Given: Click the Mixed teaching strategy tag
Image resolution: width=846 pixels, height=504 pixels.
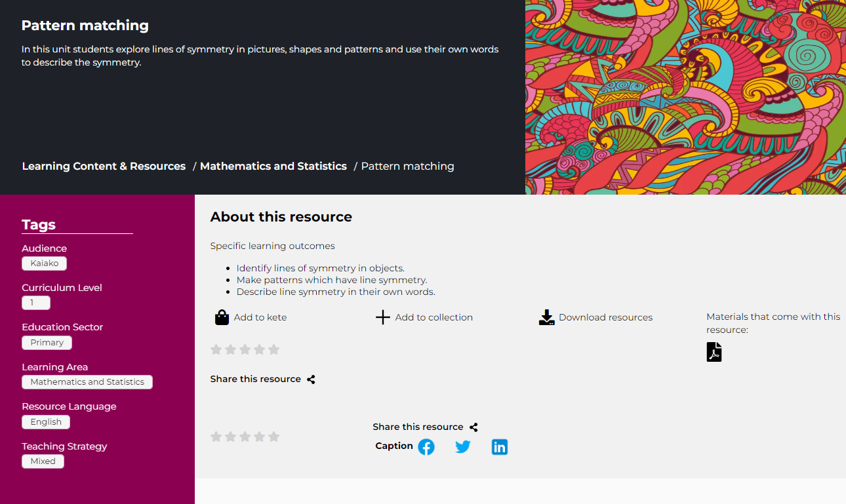Looking at the screenshot, I should tap(43, 461).
